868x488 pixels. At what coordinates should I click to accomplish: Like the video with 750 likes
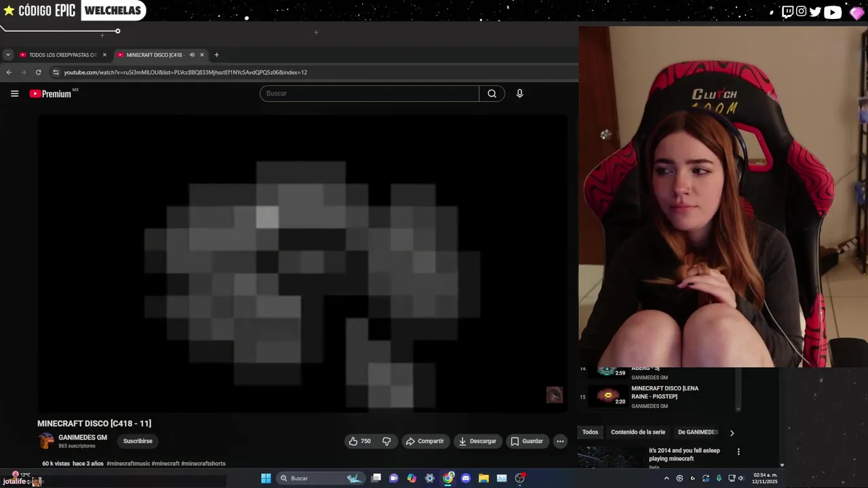click(x=360, y=441)
